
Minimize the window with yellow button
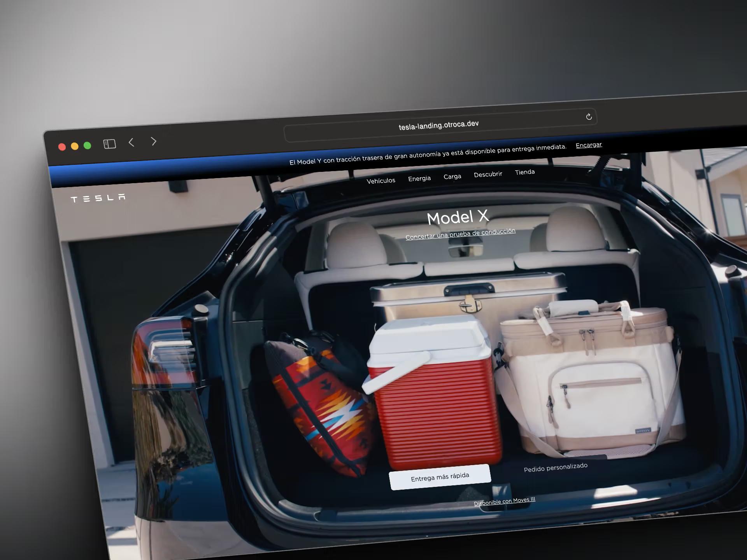(x=75, y=146)
